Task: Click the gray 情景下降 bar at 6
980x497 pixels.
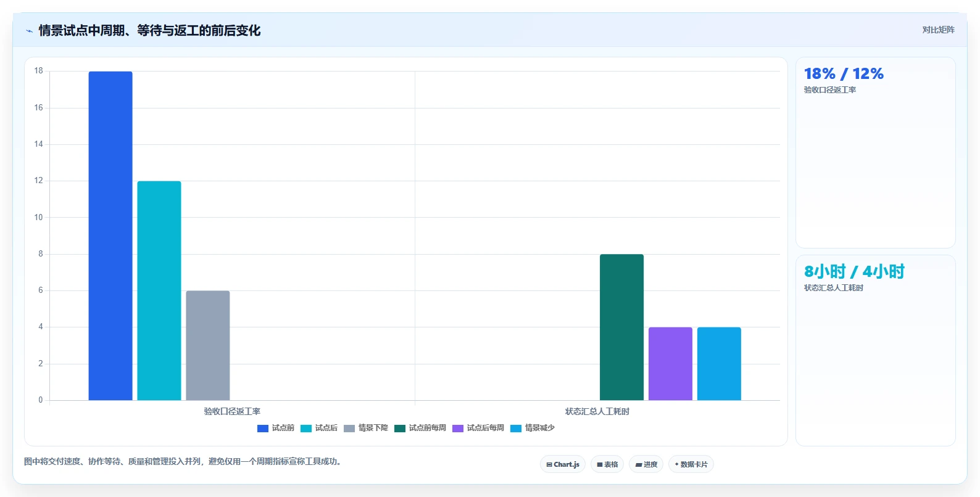Action: [x=208, y=345]
